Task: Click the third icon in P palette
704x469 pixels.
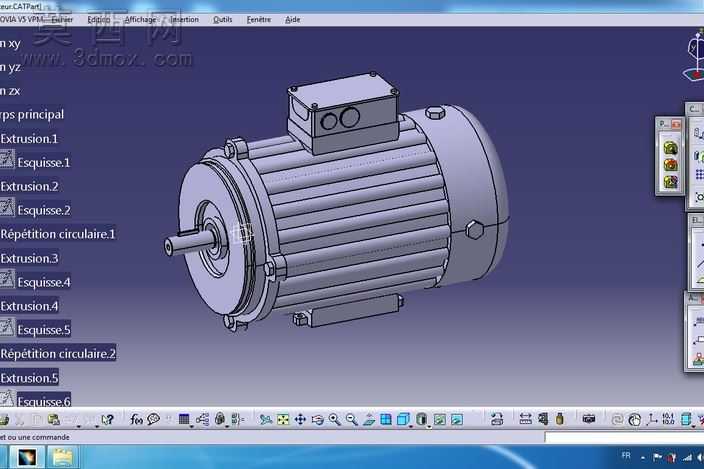Action: [x=670, y=182]
